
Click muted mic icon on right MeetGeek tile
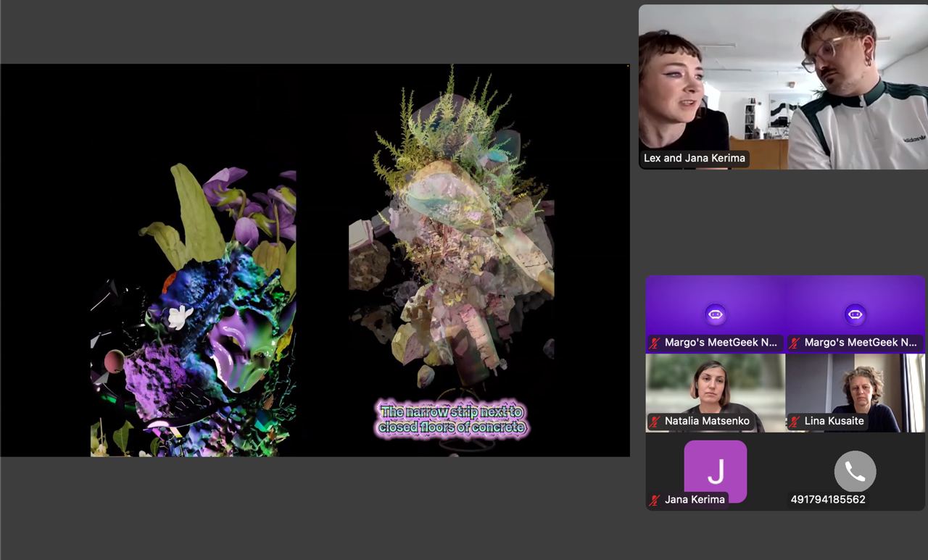795,343
